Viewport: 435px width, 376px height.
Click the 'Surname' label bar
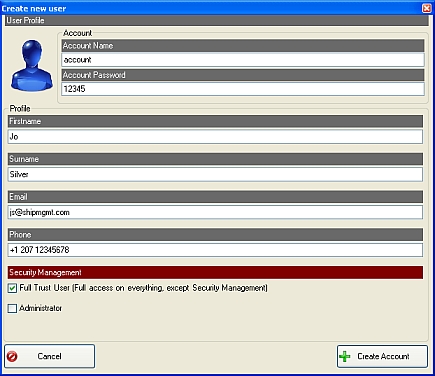click(x=215, y=159)
